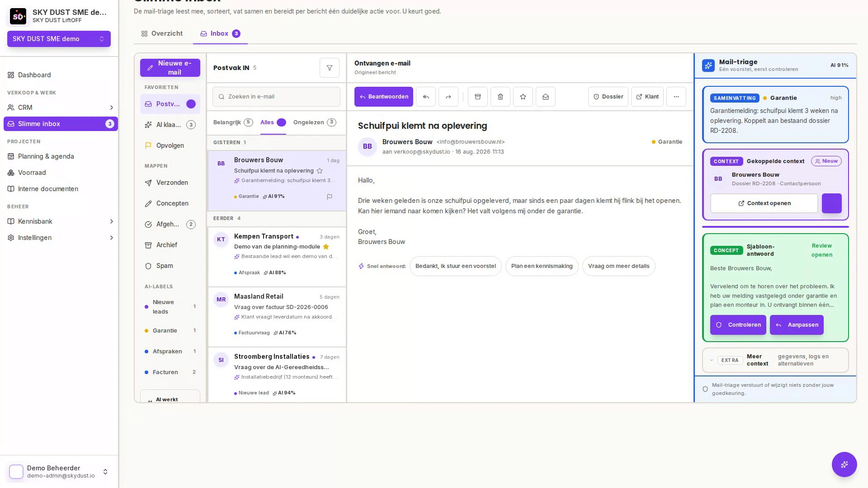
Task: Toggle star on Schuifpui klemt na oplevering row
Action: [320, 171]
